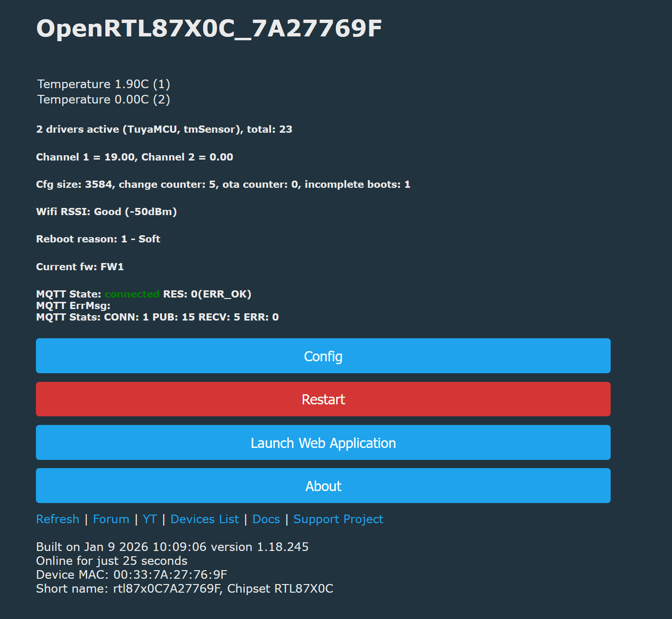Click the Wifi RSSI Good status line

tap(106, 212)
